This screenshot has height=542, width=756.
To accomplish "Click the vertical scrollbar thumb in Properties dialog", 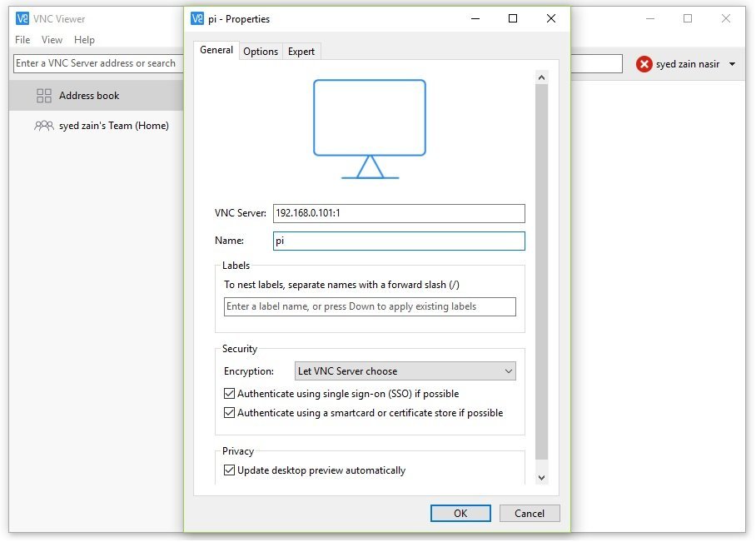I will (x=541, y=272).
